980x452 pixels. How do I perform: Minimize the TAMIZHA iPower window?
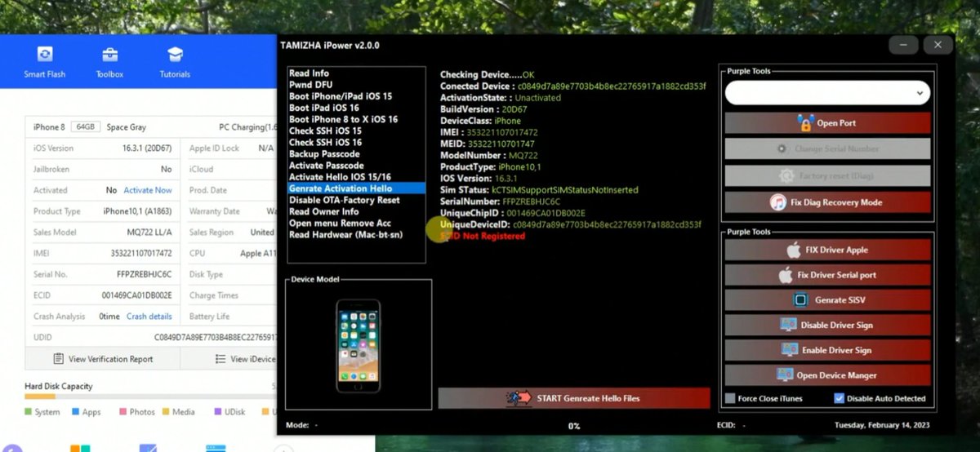click(x=905, y=45)
